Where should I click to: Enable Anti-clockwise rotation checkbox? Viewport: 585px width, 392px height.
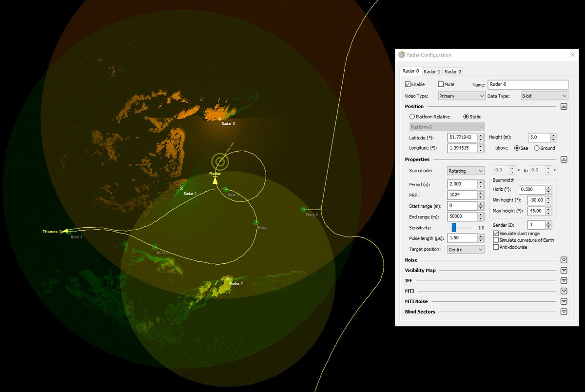pos(496,247)
